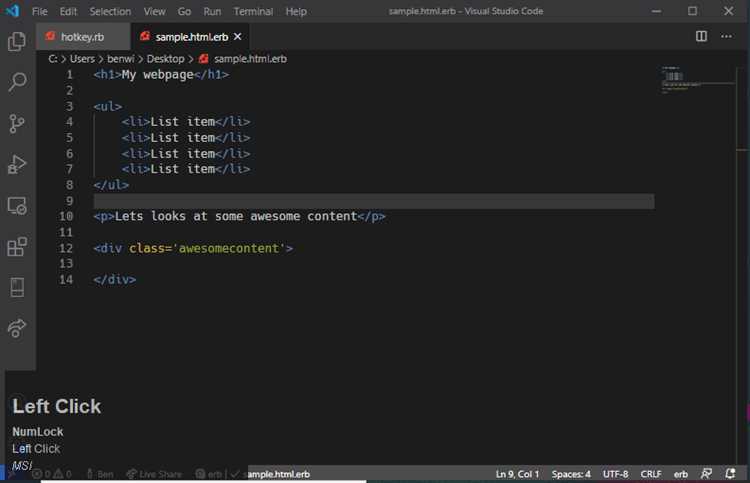Open the Selection menu
The height and width of the screenshot is (483, 750).
(110, 11)
